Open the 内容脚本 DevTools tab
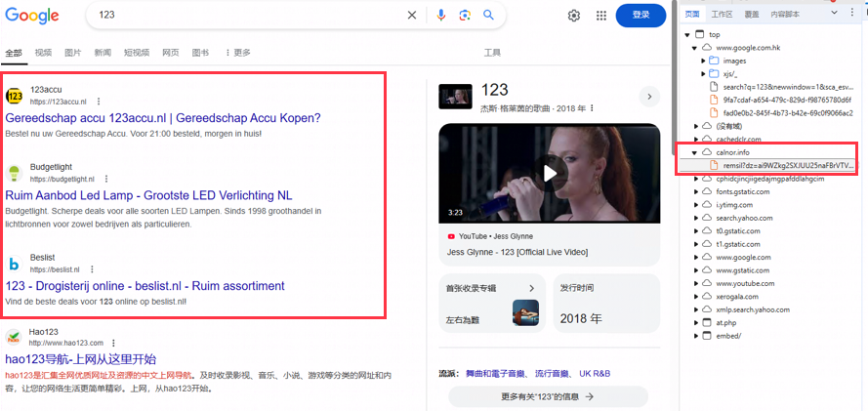This screenshot has height=411, width=868. pos(785,15)
